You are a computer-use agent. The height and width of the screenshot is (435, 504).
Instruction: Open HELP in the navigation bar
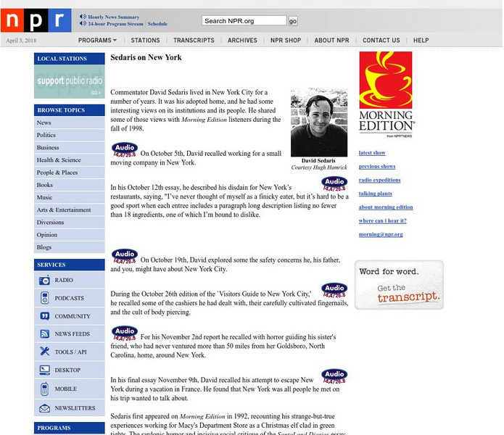coord(421,40)
